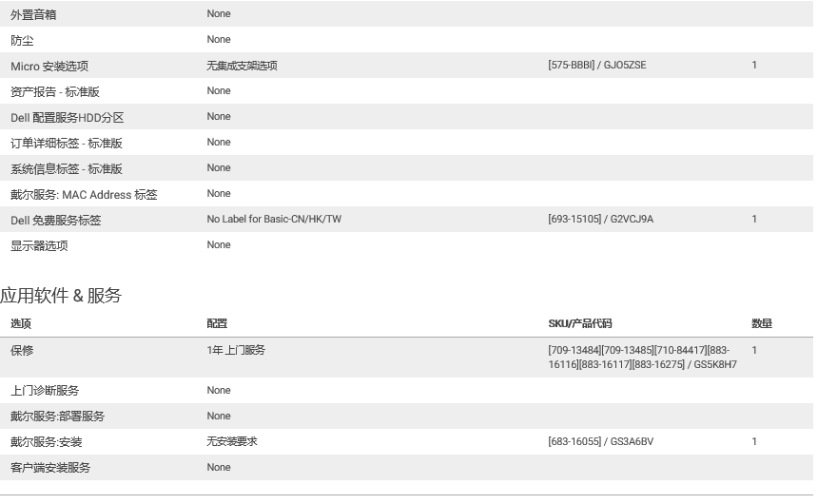Select the 选项 column header
Screen dimensions: 818x504
(x=21, y=324)
